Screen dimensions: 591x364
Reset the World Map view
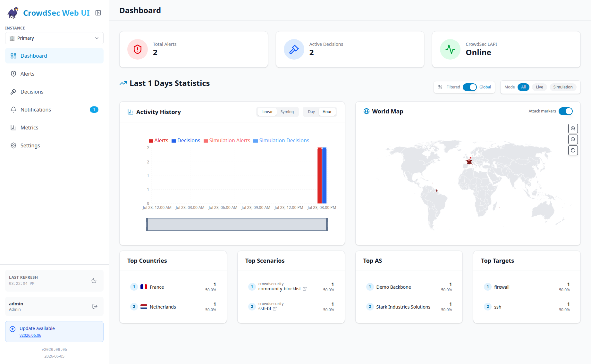573,150
